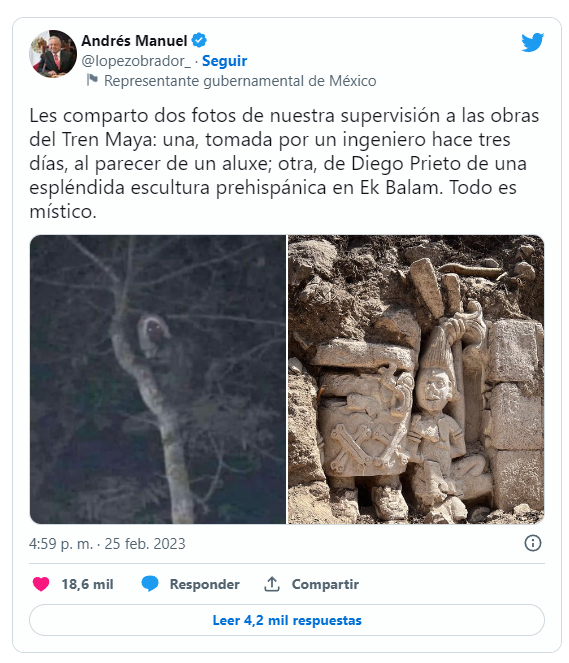Click the Andrés Manuel display name
The width and height of the screenshot is (569, 663).
[134, 41]
